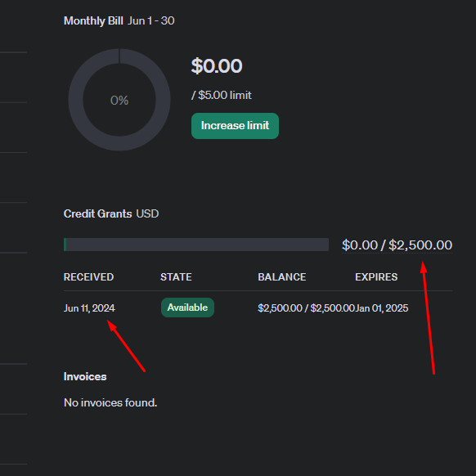Click the $5.00 limit text
The image size is (476, 476).
pyautogui.click(x=222, y=96)
